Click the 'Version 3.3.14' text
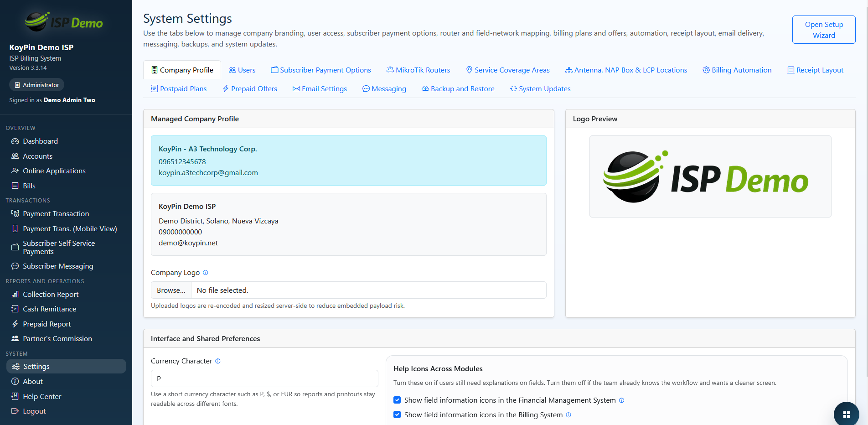This screenshot has width=868, height=425. pyautogui.click(x=28, y=67)
